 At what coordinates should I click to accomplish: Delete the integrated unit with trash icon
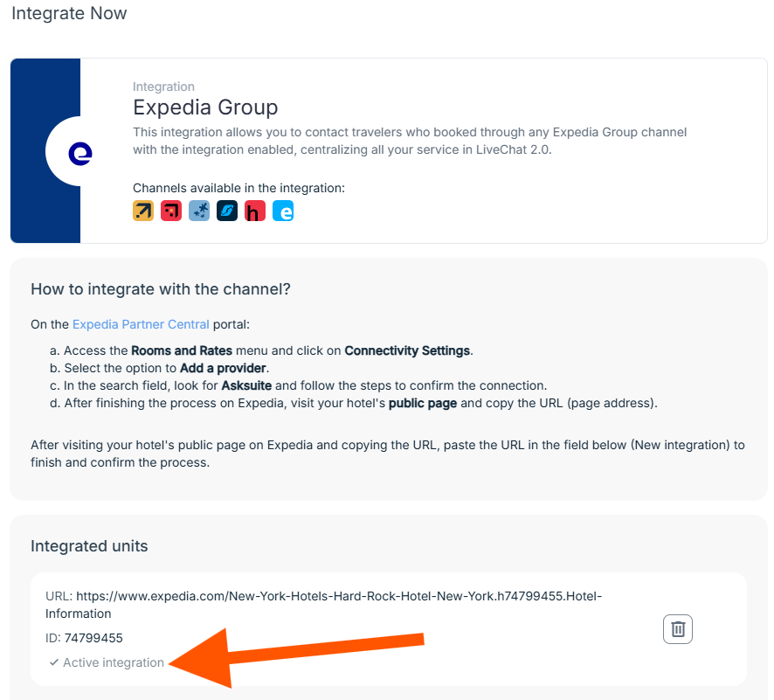(x=678, y=629)
